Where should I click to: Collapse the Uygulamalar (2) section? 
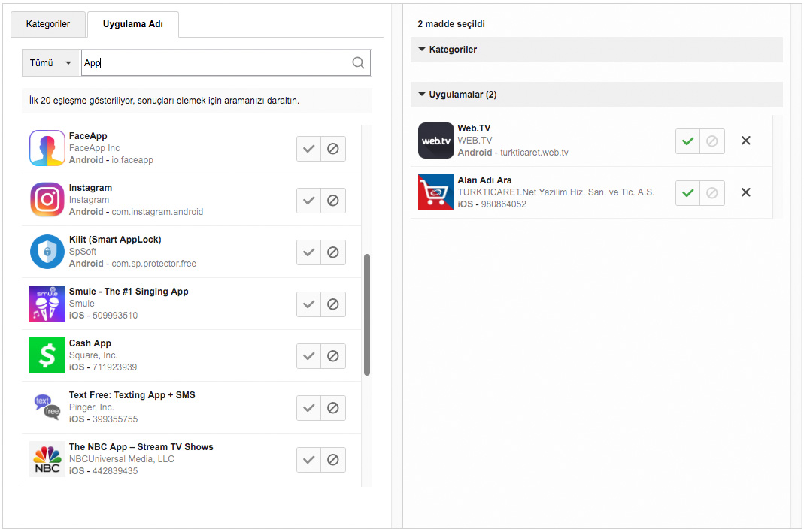click(x=462, y=95)
